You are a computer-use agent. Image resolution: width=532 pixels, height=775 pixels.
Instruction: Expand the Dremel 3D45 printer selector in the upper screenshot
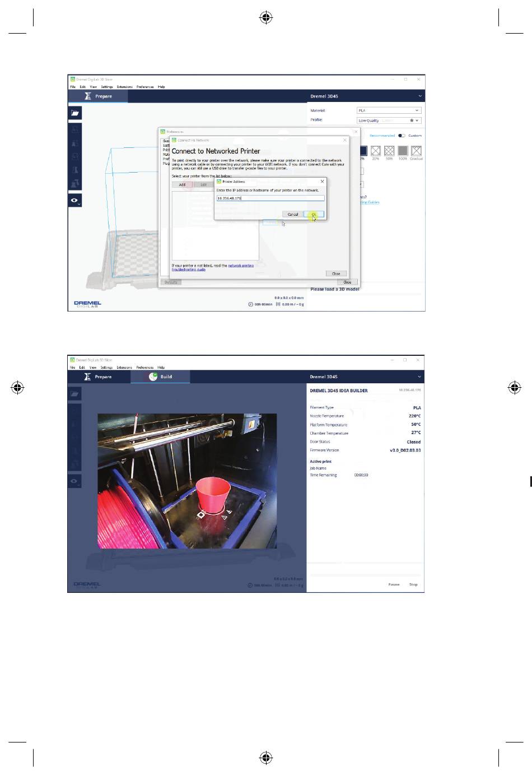(x=366, y=96)
